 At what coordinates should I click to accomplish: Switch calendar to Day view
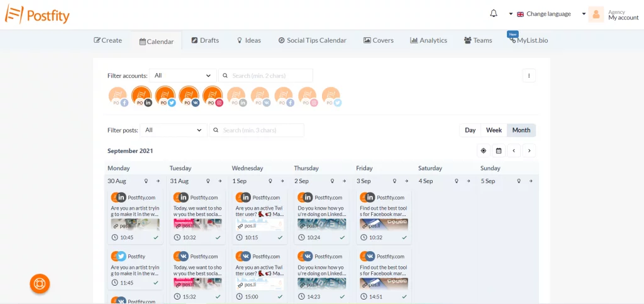click(470, 130)
